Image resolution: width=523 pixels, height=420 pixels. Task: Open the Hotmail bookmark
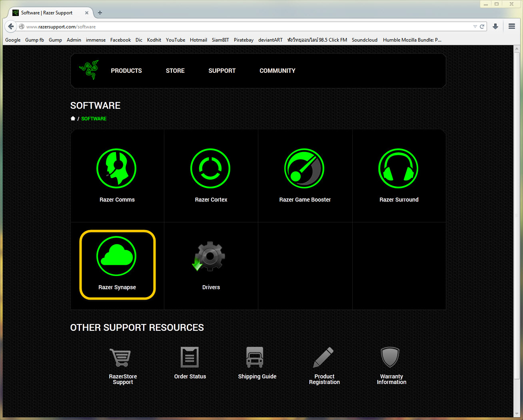pyautogui.click(x=198, y=40)
